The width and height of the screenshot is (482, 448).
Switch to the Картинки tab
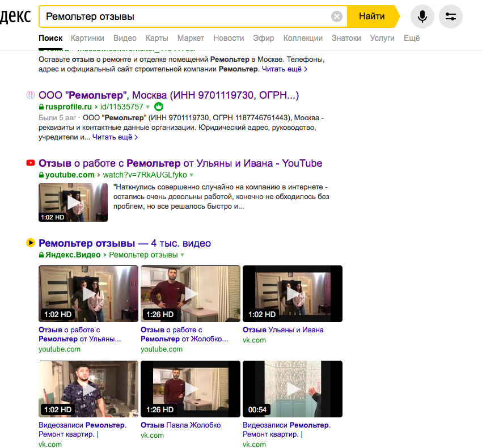point(87,38)
